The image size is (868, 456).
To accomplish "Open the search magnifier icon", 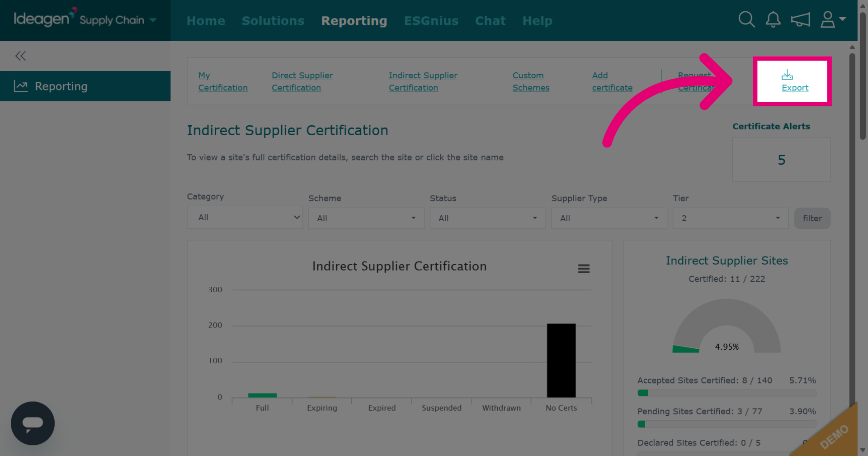I will pos(746,19).
